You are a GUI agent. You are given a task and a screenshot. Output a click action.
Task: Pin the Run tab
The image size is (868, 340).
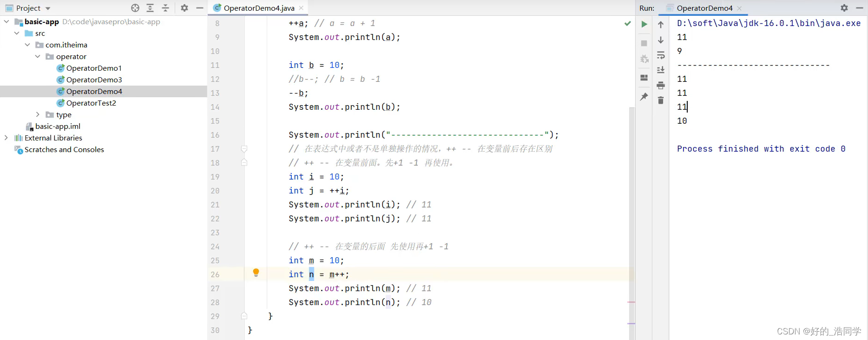(x=644, y=97)
